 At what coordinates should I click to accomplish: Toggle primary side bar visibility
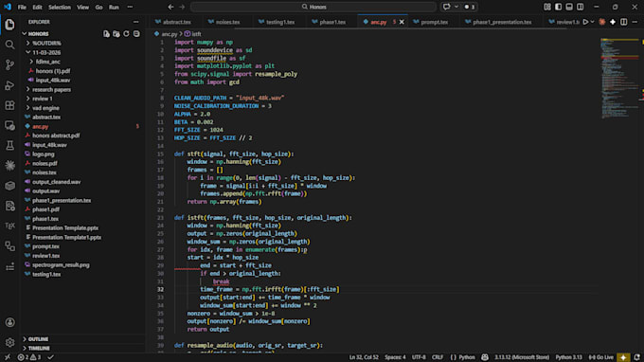coord(558,7)
